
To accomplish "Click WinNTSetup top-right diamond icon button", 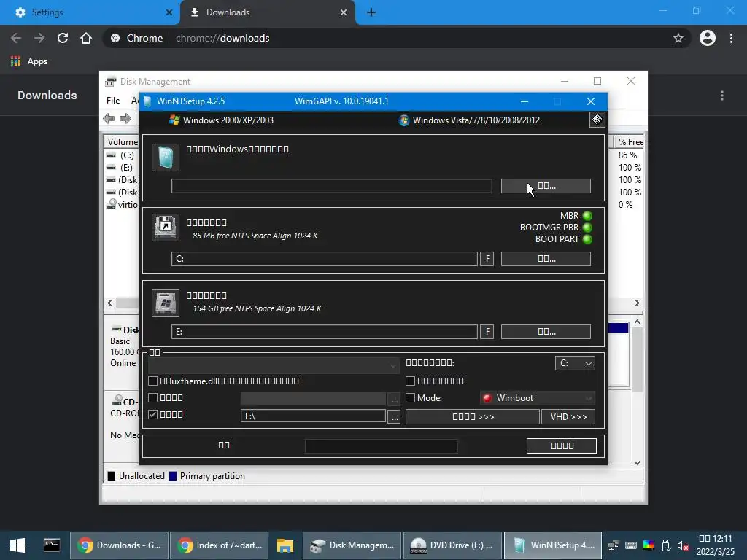I will [x=597, y=120].
